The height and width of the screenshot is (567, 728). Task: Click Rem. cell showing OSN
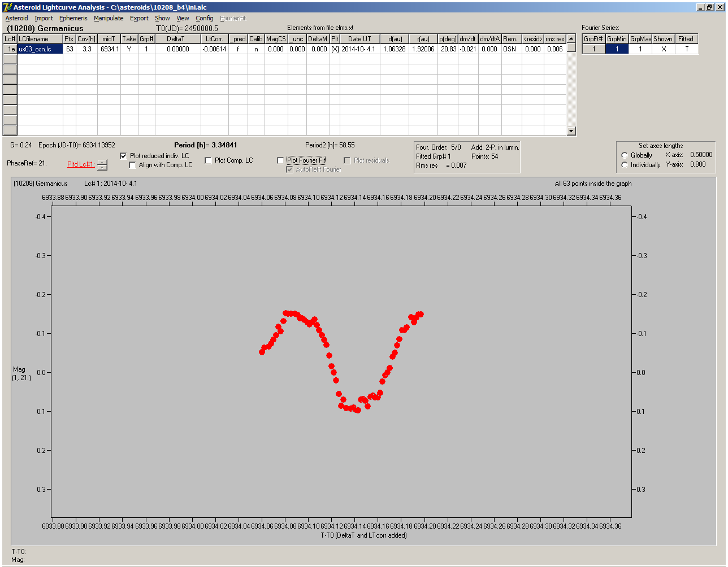(x=511, y=49)
